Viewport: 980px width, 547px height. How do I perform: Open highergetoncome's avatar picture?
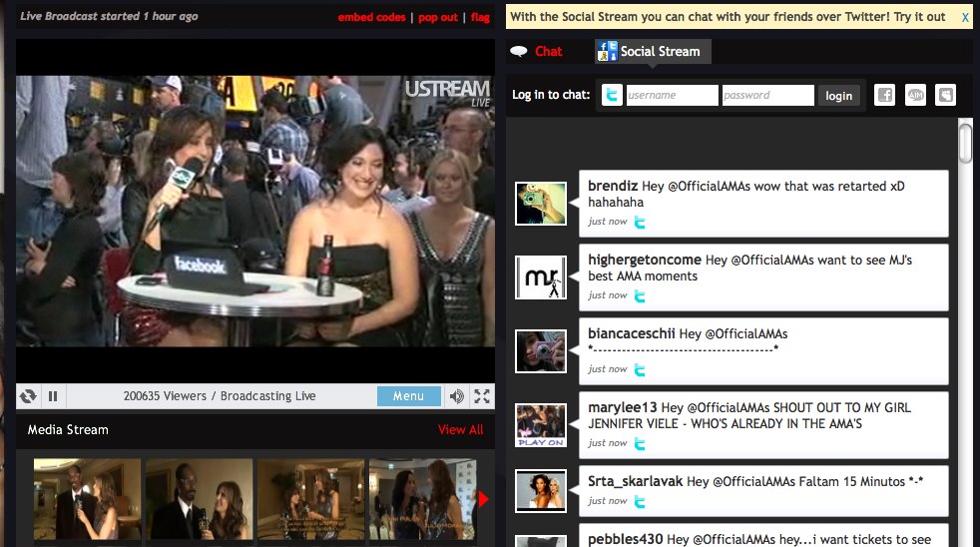point(541,276)
